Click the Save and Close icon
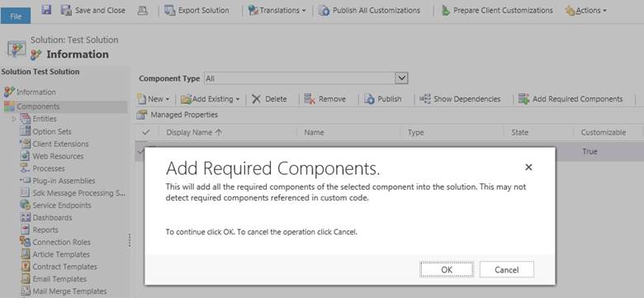Screen dimensions: 644x298 66,11
